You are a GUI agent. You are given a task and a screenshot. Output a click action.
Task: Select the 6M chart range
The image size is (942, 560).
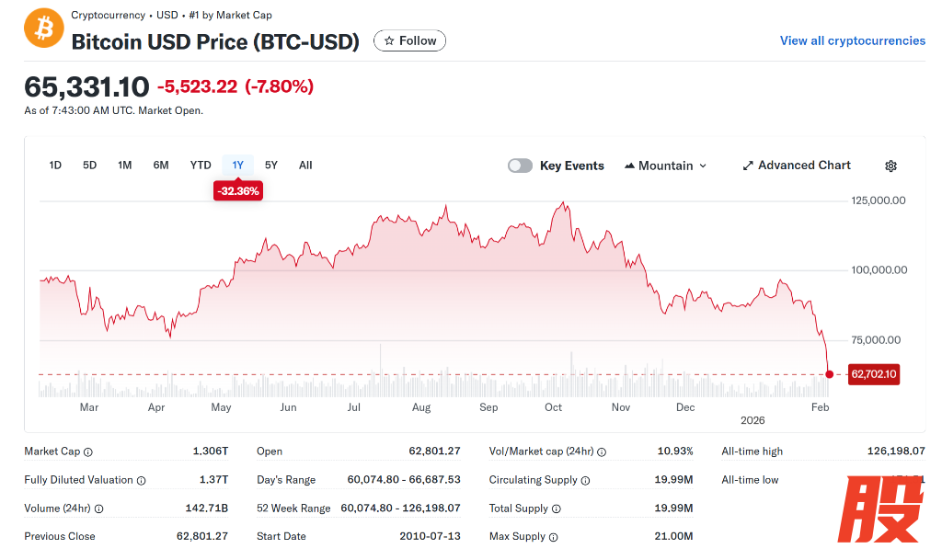[161, 166]
